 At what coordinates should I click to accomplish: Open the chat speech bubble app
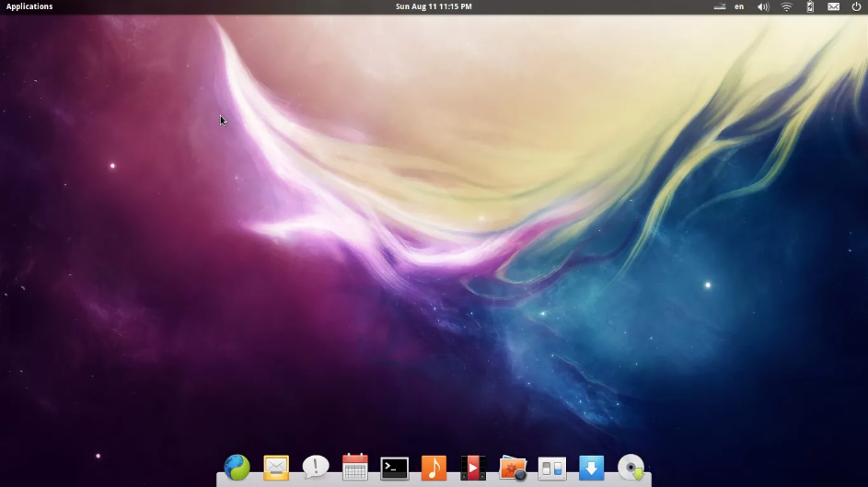[x=316, y=468]
